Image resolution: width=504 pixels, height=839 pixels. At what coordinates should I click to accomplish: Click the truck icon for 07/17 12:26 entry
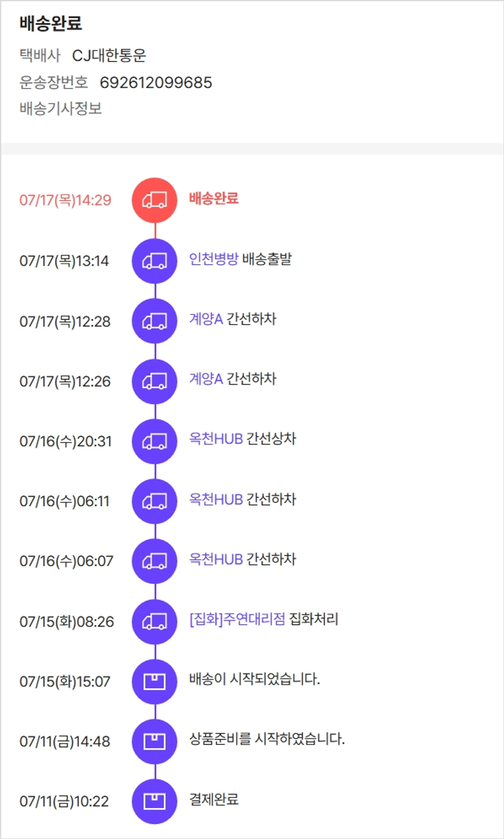tap(155, 381)
